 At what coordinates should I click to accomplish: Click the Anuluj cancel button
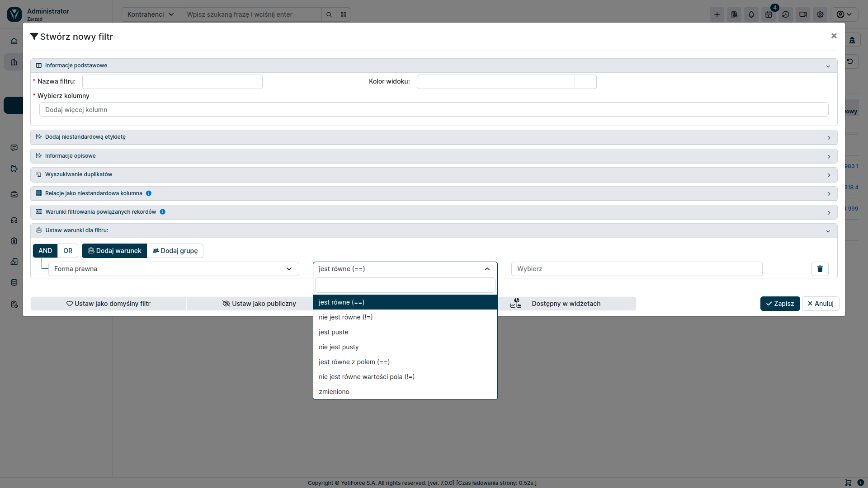point(821,304)
